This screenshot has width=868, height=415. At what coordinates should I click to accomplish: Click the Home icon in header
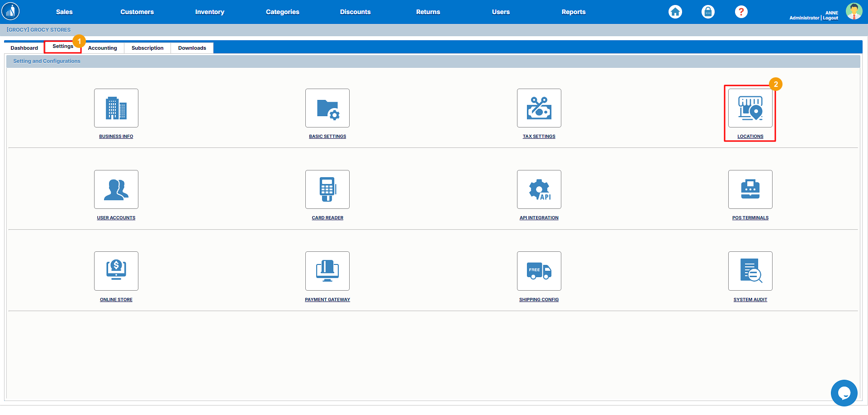coord(675,12)
